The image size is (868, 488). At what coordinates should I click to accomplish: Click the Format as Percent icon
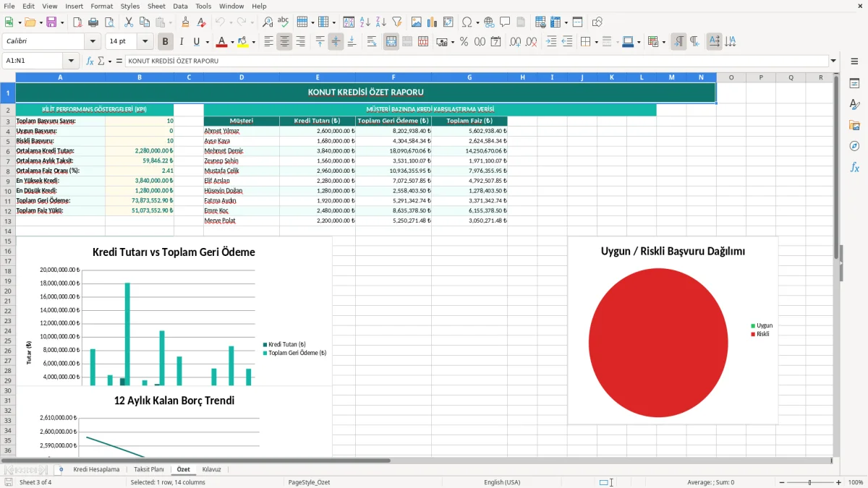pyautogui.click(x=464, y=42)
